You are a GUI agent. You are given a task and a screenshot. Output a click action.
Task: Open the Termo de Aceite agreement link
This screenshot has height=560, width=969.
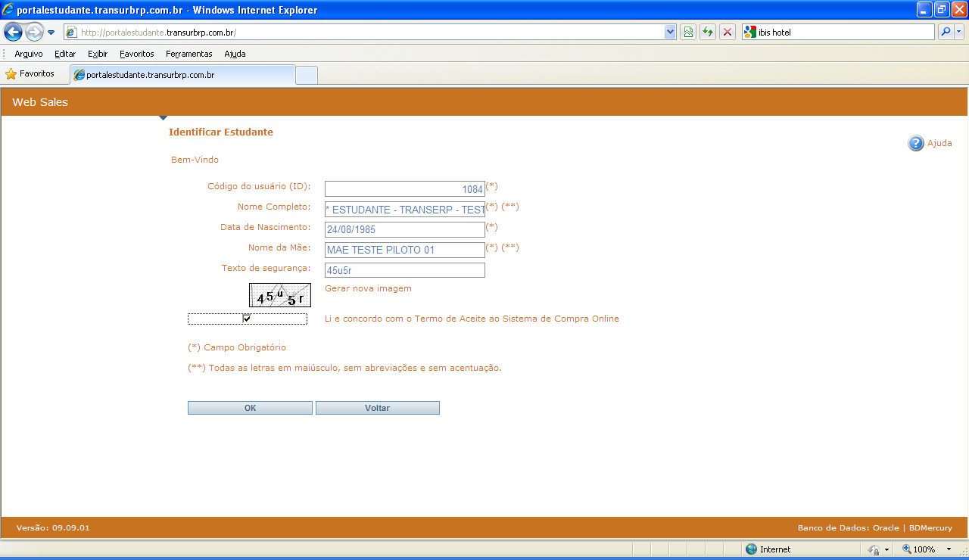pyautogui.click(x=472, y=319)
